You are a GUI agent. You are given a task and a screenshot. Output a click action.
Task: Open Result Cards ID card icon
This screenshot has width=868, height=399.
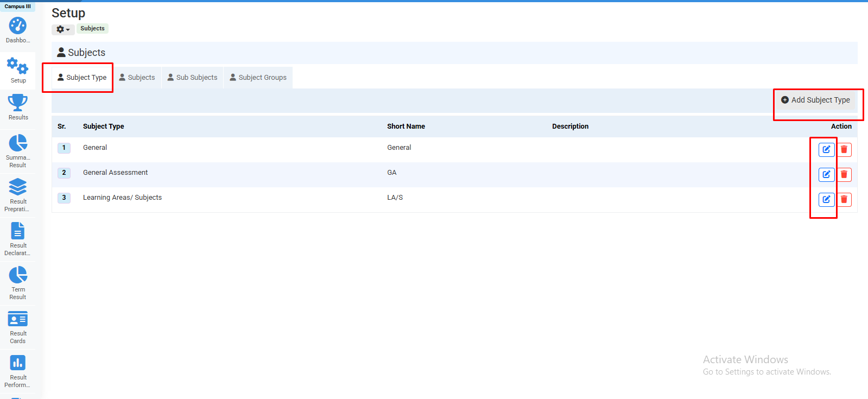tap(18, 319)
